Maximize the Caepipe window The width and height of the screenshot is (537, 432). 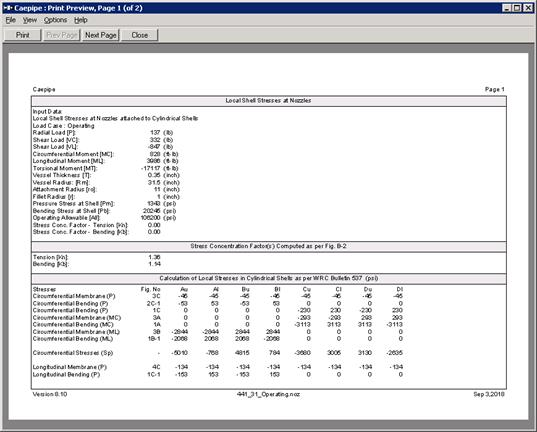coord(517,8)
